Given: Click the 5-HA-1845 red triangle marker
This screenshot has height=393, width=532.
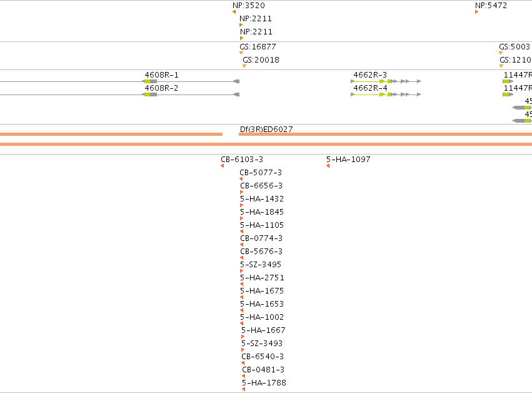Looking at the screenshot, I should [x=241, y=218].
